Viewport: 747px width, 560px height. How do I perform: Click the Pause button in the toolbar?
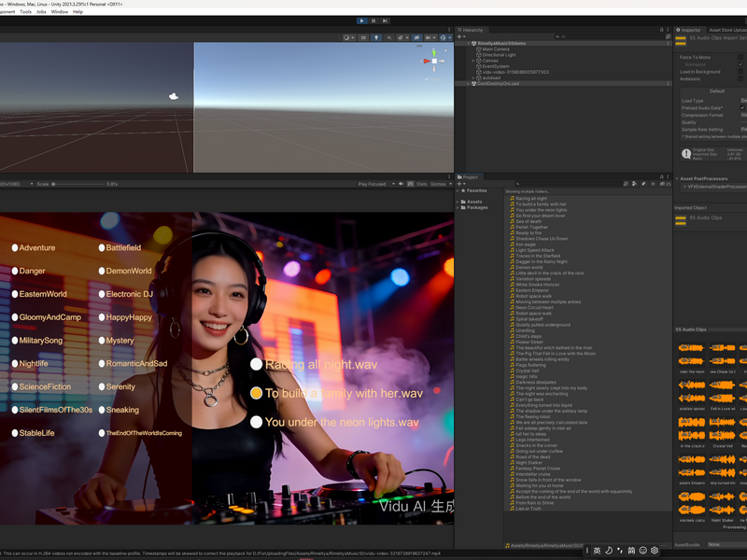(x=373, y=21)
